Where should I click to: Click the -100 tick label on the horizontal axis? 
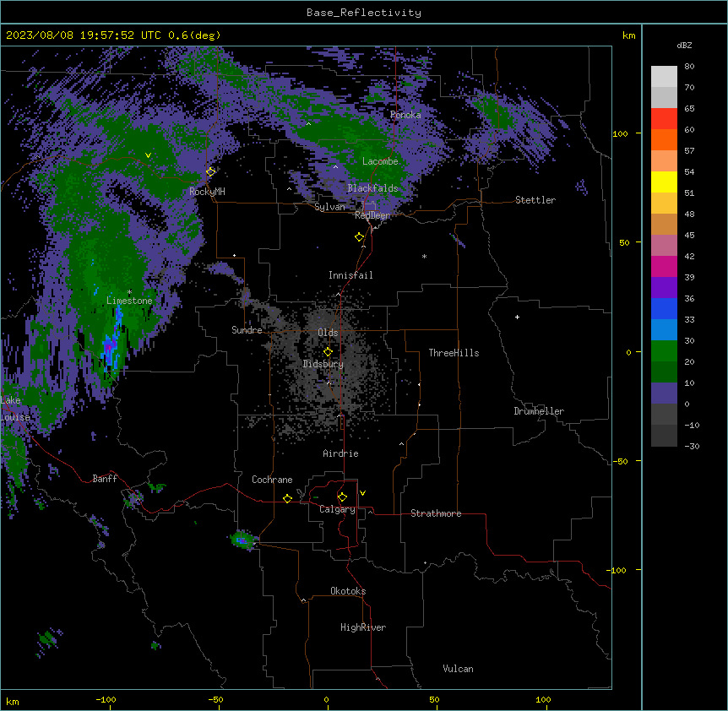[106, 699]
